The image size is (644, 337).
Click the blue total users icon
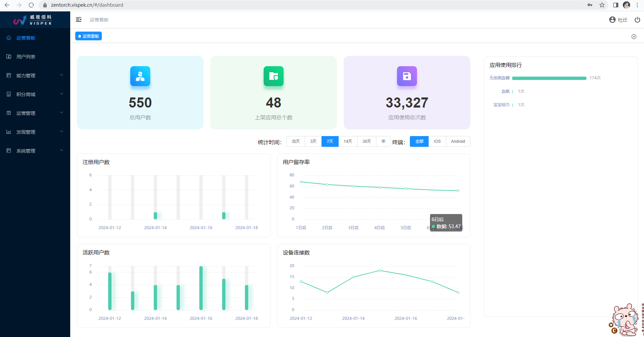tap(140, 76)
